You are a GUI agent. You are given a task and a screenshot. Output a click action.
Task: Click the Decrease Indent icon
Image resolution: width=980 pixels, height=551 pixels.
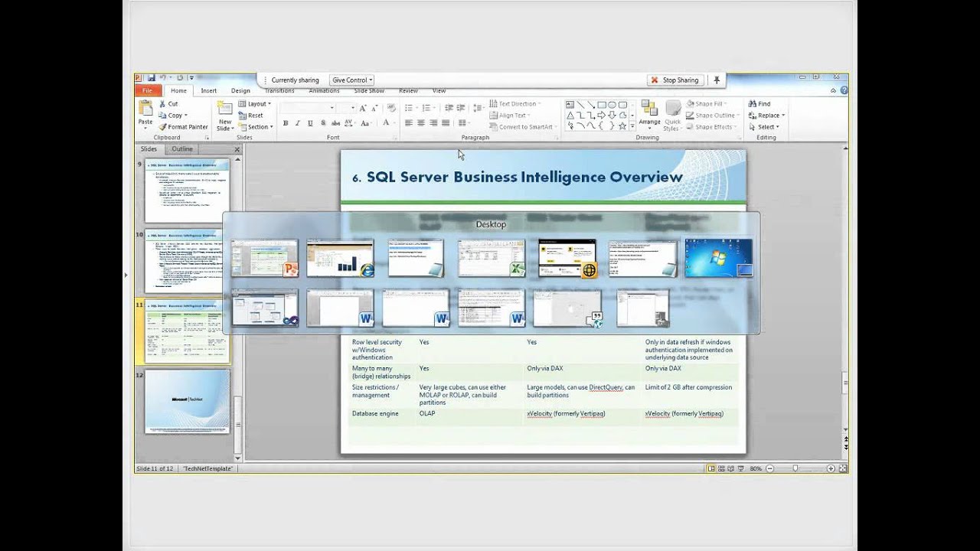tap(449, 108)
